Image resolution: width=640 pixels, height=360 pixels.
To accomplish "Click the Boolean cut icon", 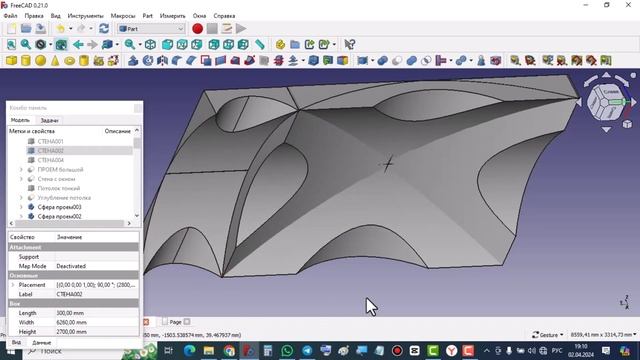I will pyautogui.click(x=397, y=61).
